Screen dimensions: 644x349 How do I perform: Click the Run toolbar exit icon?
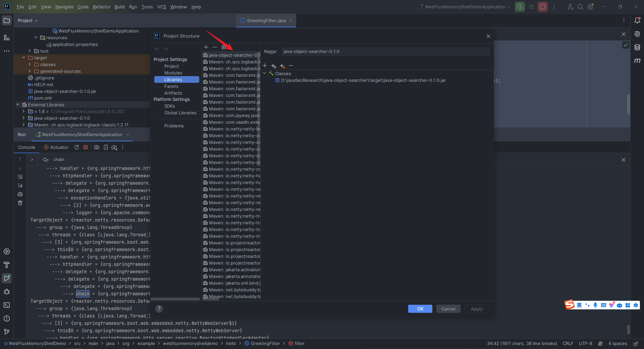[106, 147]
